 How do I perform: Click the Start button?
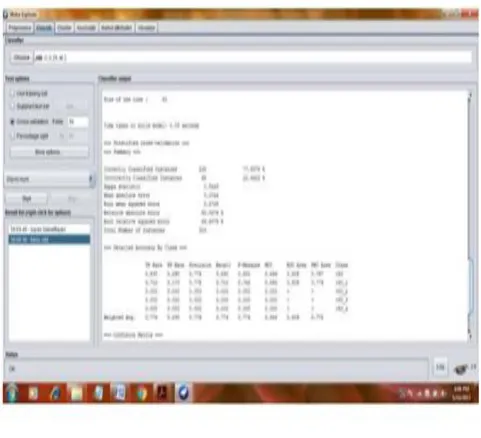click(27, 199)
